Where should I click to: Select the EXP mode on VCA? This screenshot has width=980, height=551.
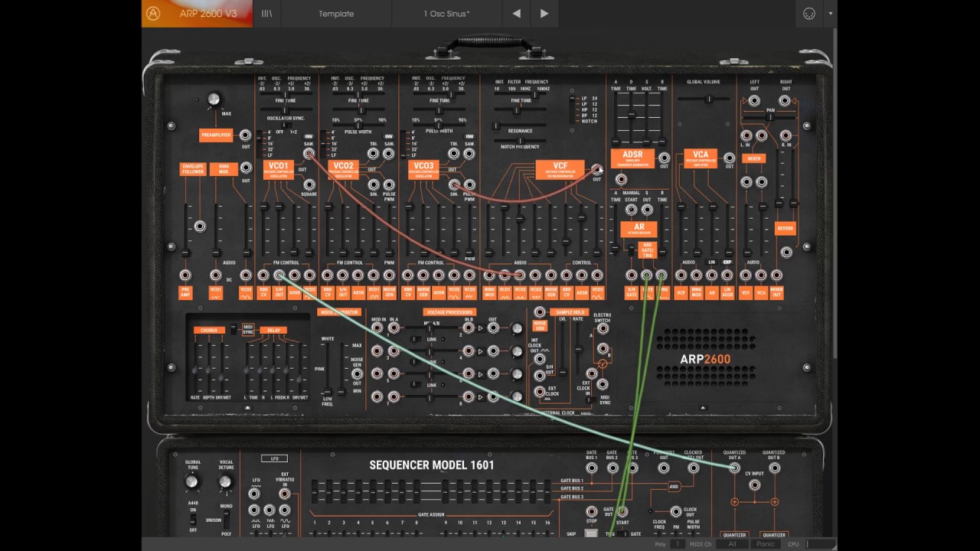click(727, 262)
